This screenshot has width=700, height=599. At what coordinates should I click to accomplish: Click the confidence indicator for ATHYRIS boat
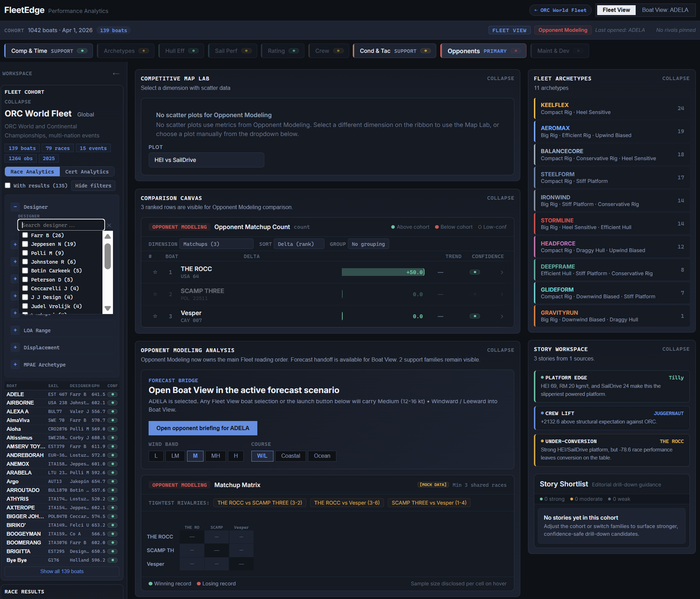tap(113, 499)
